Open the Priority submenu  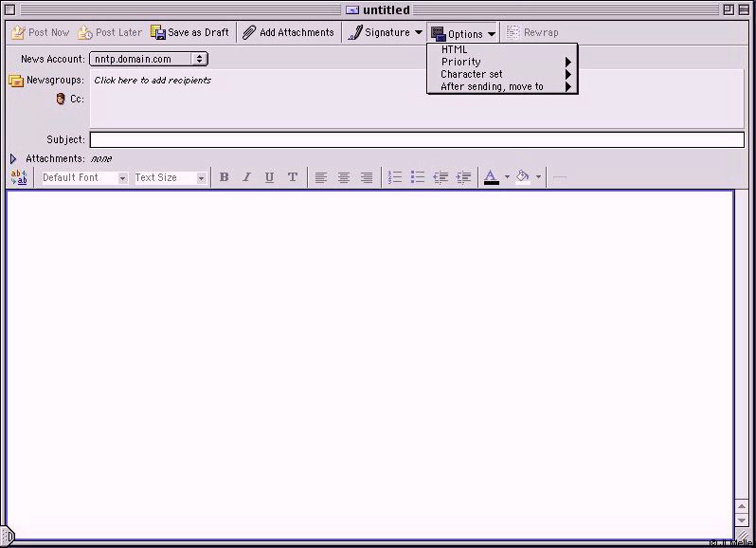(x=502, y=62)
